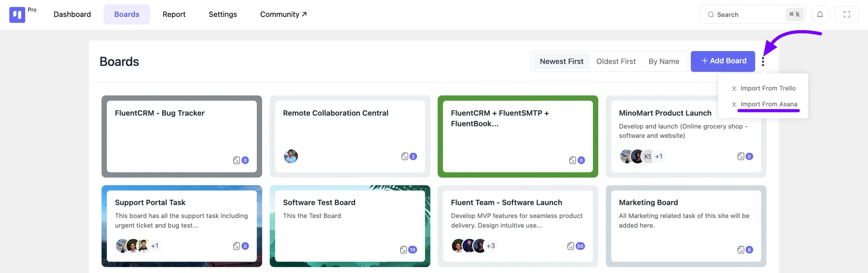Viewport: 868px width, 273px height.
Task: Click task count icon on Remote Collaboration Central
Action: (405, 156)
